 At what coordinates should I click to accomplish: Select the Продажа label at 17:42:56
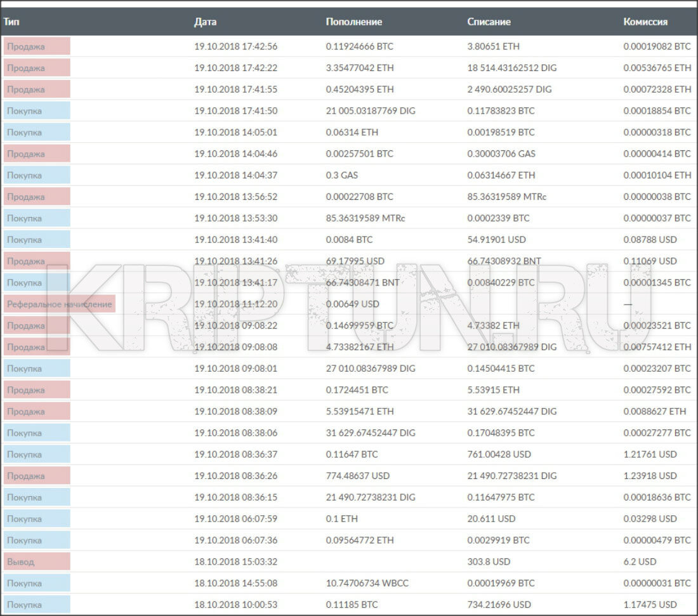point(37,46)
